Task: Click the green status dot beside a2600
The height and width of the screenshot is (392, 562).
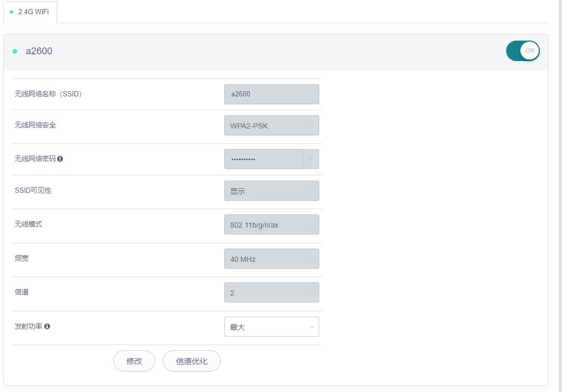Action: point(15,51)
